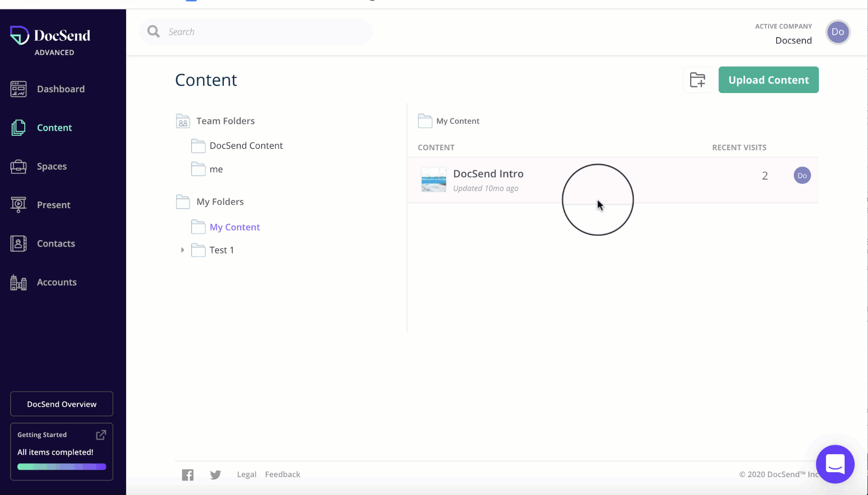Expand the Test 1 folder arrow
868x495 pixels.
[182, 250]
